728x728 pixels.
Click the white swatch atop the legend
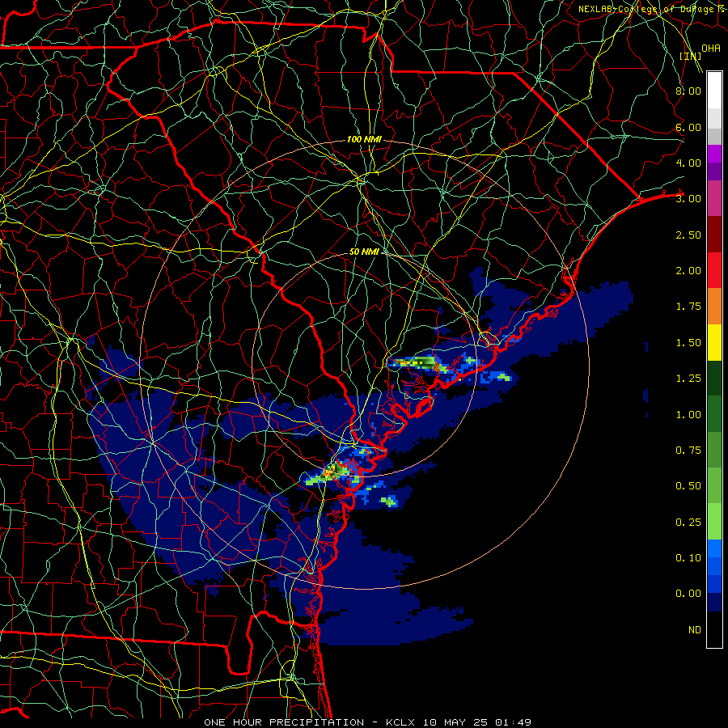714,90
